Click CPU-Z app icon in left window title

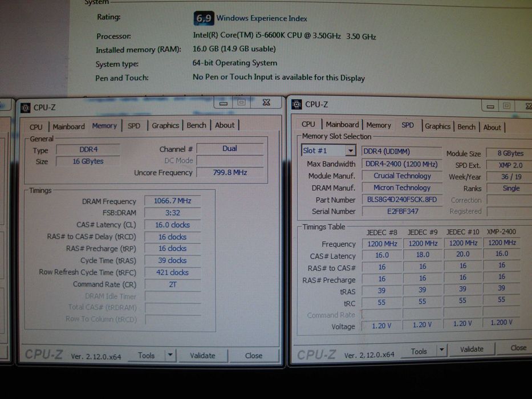(25, 108)
